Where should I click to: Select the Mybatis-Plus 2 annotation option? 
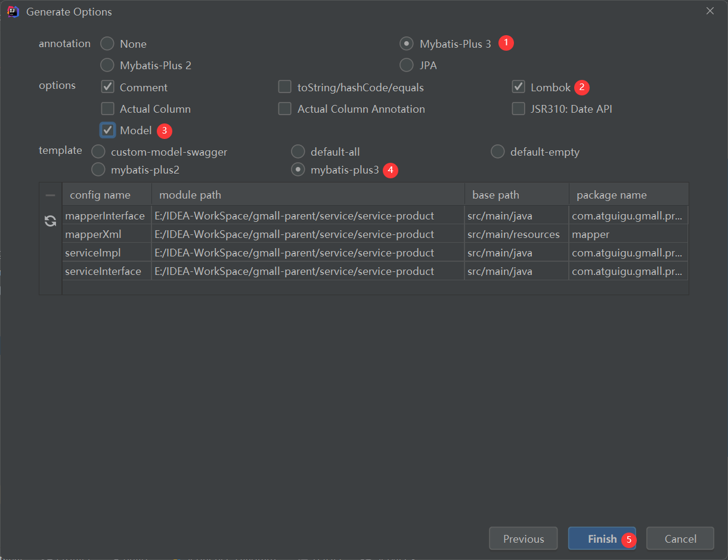(x=107, y=65)
